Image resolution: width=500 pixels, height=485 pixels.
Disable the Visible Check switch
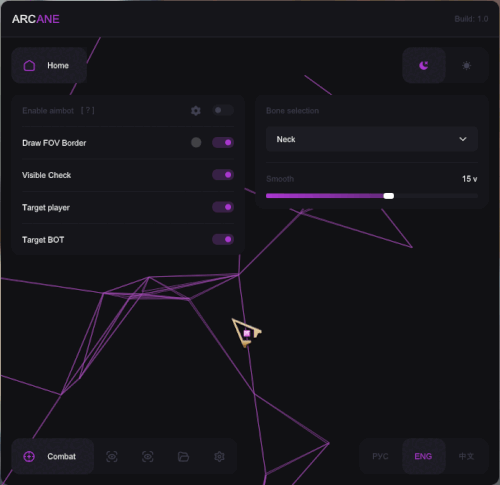pos(223,175)
